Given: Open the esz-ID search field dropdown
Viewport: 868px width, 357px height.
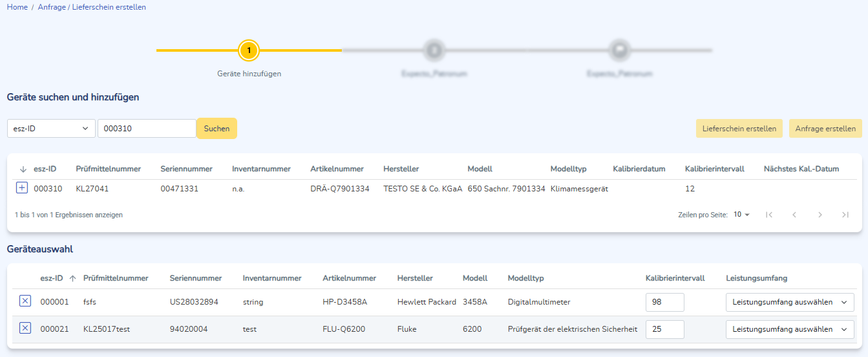Looking at the screenshot, I should (x=51, y=129).
